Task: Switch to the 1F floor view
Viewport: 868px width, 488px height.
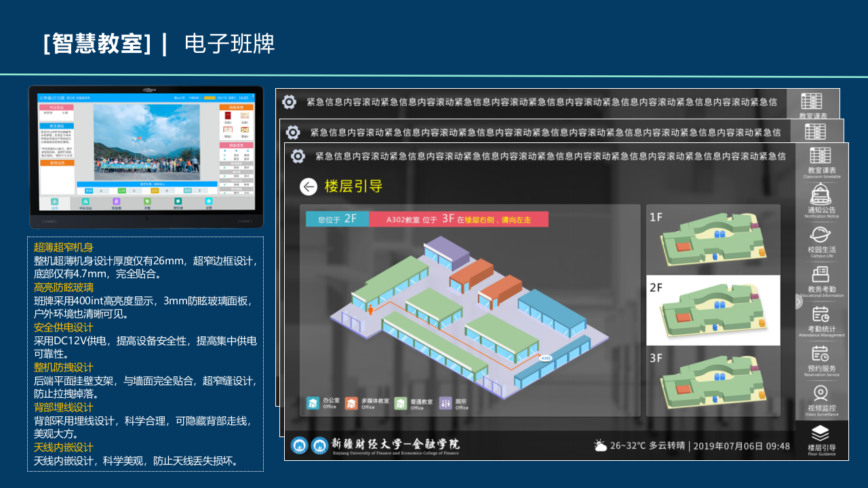Action: click(x=713, y=237)
